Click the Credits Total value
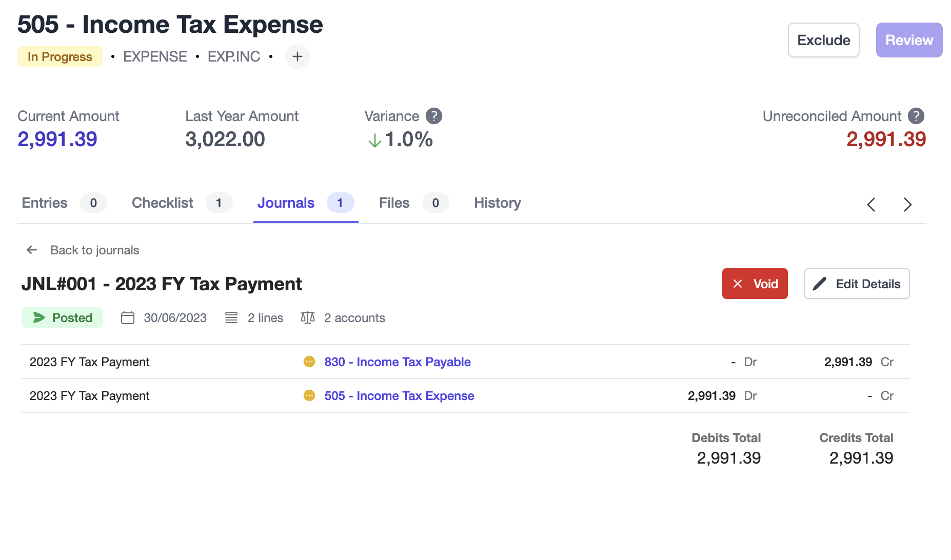951x560 pixels. coord(861,457)
